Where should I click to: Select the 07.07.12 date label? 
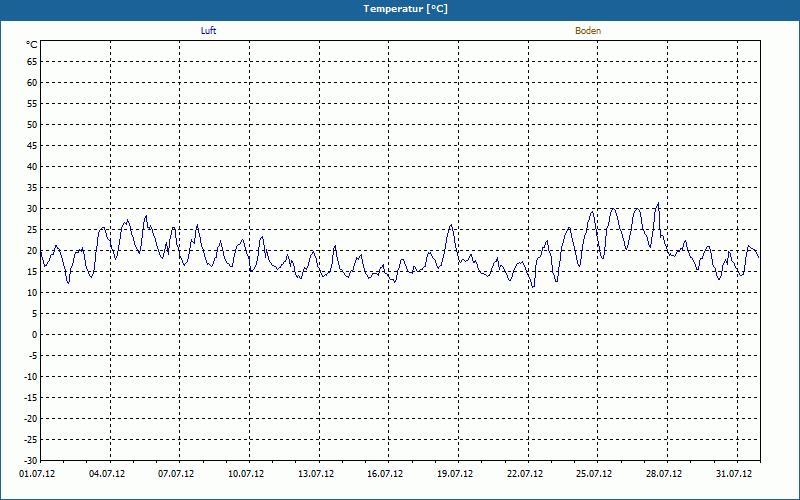click(x=176, y=474)
